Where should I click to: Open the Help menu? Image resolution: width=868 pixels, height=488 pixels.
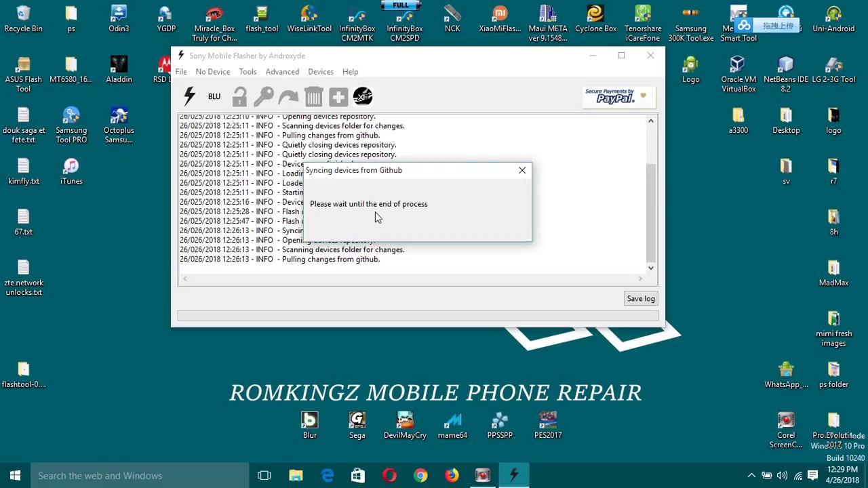(351, 72)
